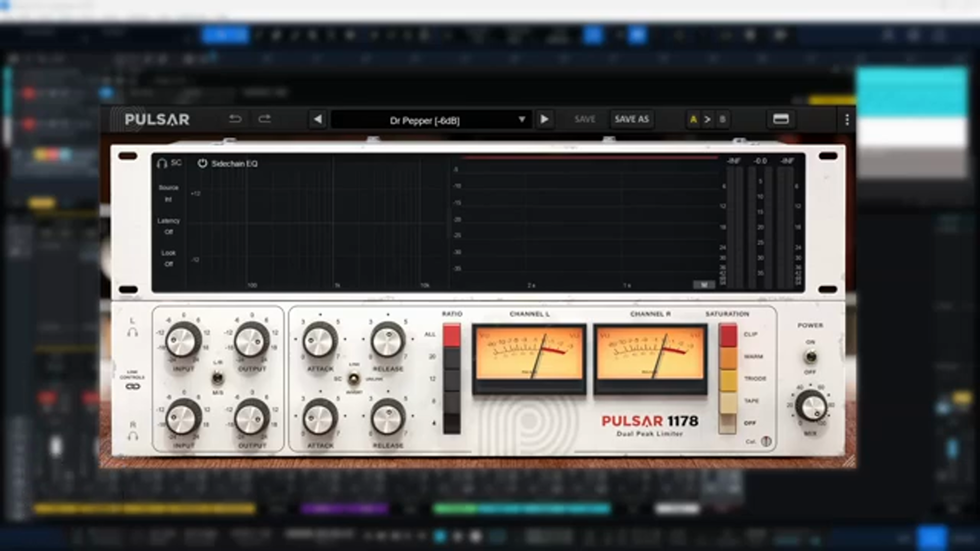This screenshot has height=551, width=980.
Task: Go to the next preset with the right arrow
Action: pos(544,119)
